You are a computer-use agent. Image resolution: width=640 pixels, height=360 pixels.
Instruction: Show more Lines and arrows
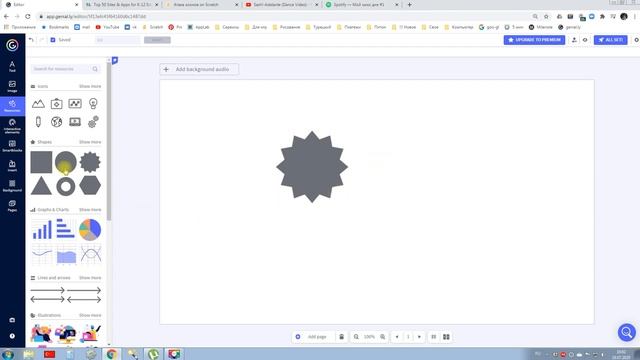(90, 278)
